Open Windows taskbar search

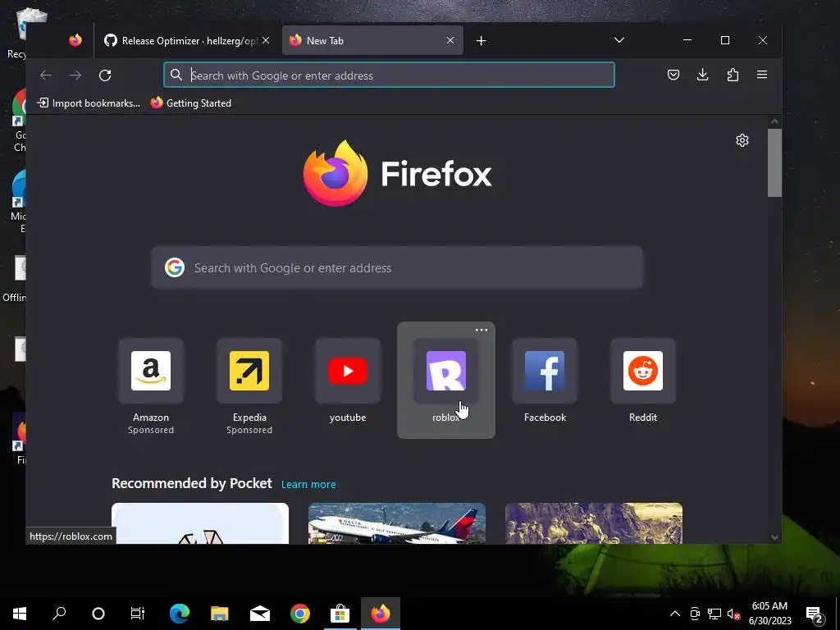[x=59, y=614]
